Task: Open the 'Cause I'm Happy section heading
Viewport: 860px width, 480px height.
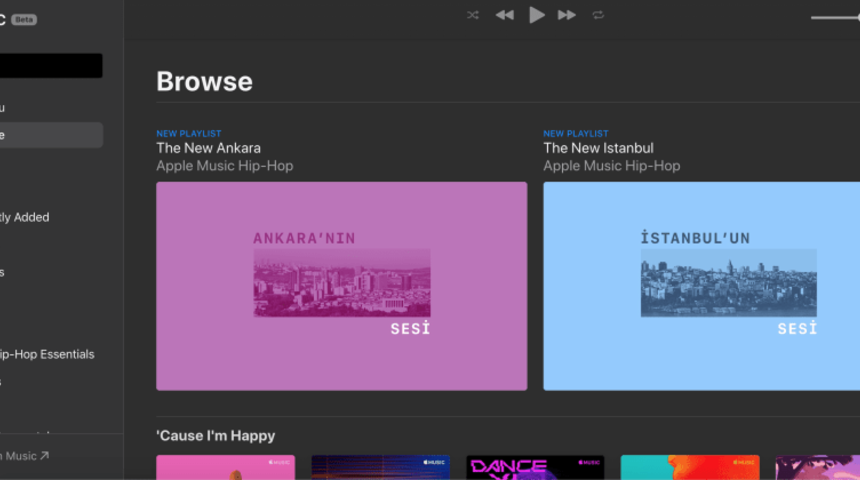Action: click(216, 436)
